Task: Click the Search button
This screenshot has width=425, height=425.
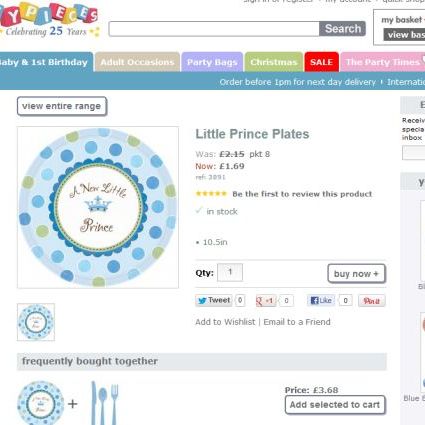Action: coord(342,29)
